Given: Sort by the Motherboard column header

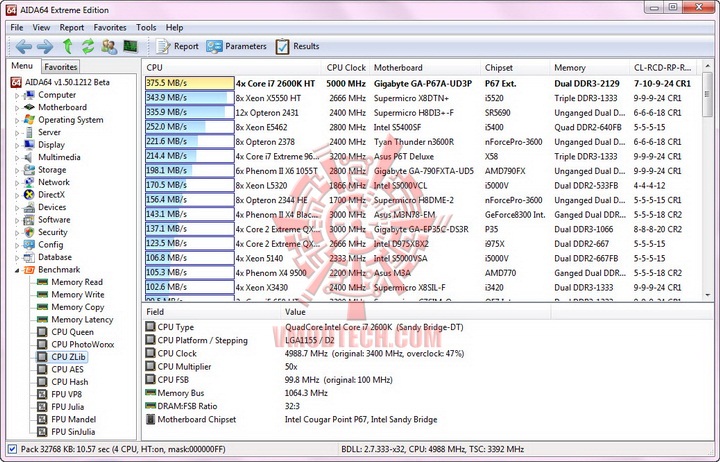Looking at the screenshot, I should coord(424,68).
